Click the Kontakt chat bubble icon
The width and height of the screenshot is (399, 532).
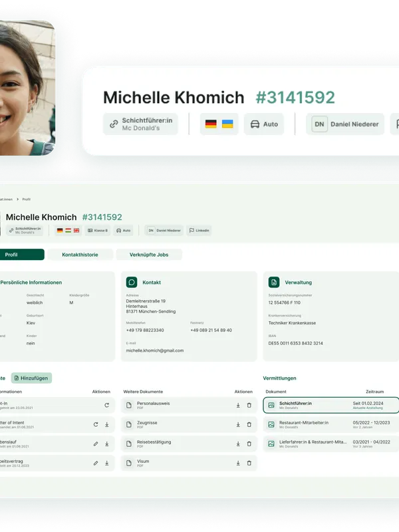point(132,282)
